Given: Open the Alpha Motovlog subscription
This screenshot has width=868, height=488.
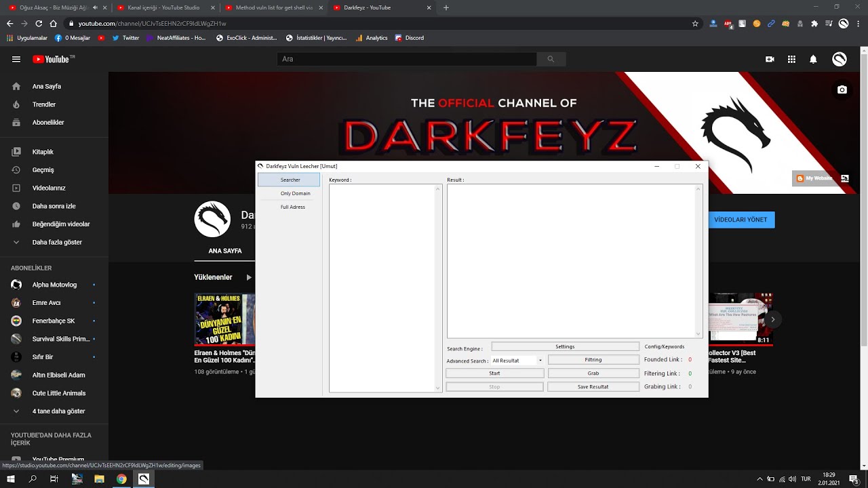Looking at the screenshot, I should [x=54, y=285].
